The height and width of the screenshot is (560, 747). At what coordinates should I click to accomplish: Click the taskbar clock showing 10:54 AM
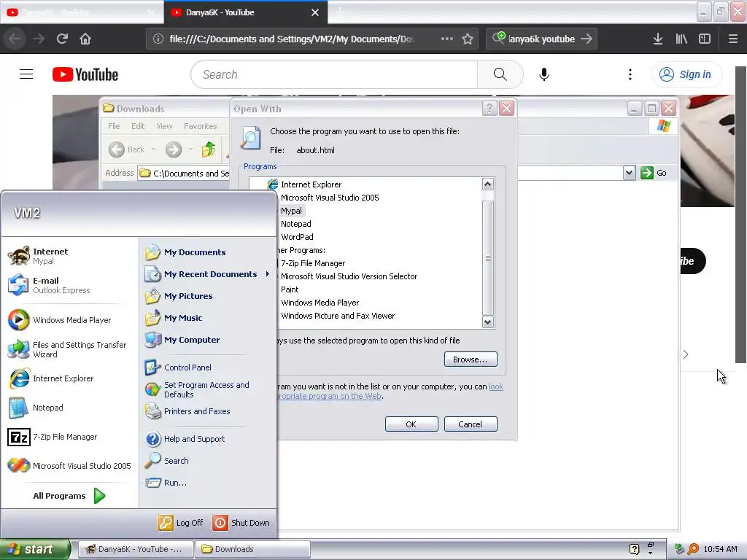(720, 549)
